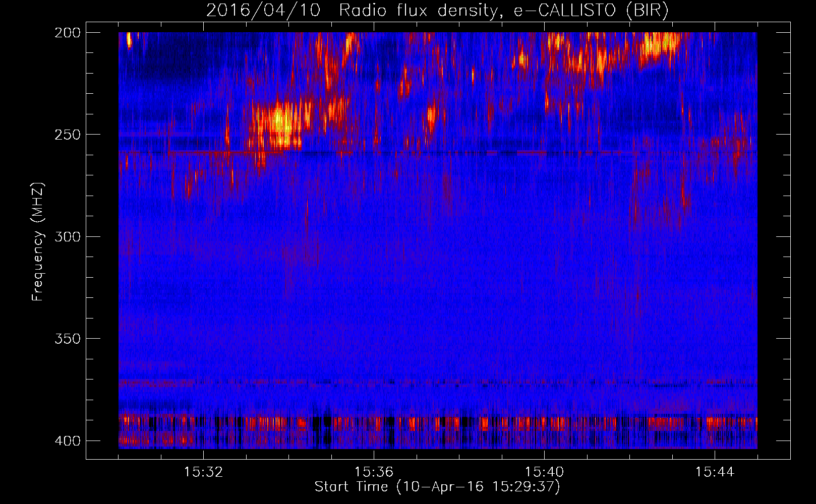The height and width of the screenshot is (504, 816).
Task: Click the 15:36 time tick label
Action: click(374, 472)
